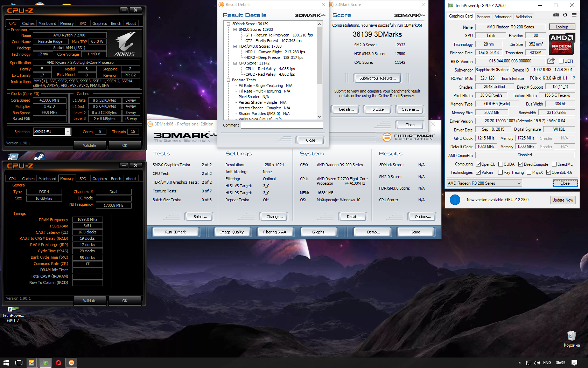Click the Aorus logo in CPU-Z
Image resolution: width=588 pixels, height=368 pixels.
coord(125,44)
